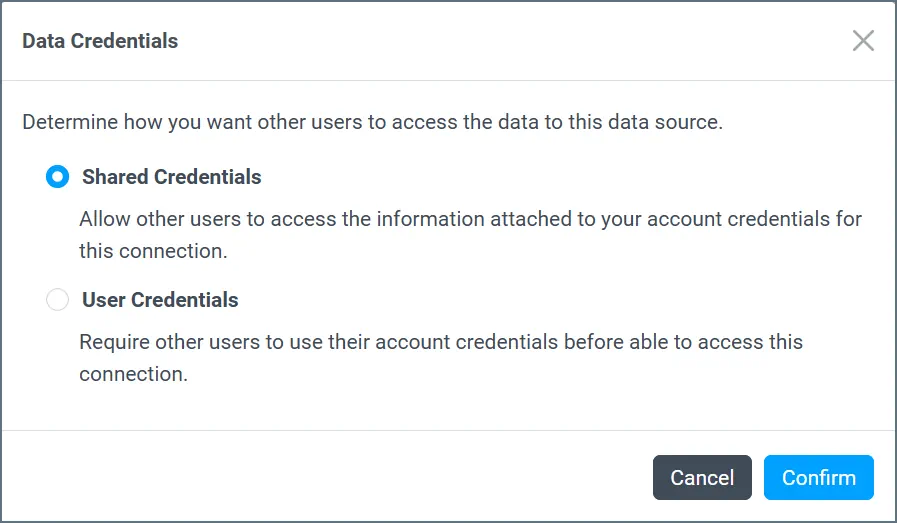Image resolution: width=897 pixels, height=523 pixels.
Task: Dismiss dialog using top-right X icon
Action: coord(863,41)
